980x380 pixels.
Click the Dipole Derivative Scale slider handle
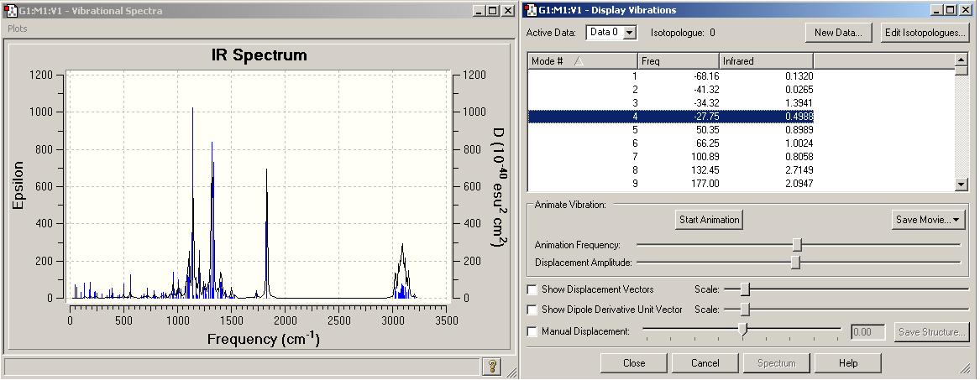pyautogui.click(x=745, y=310)
